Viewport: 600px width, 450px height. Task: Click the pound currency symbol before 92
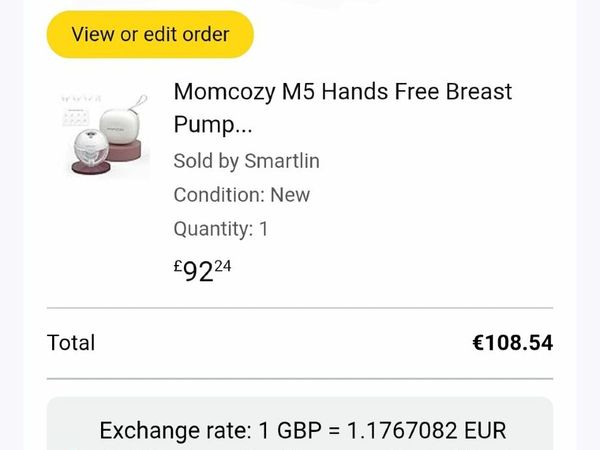pyautogui.click(x=178, y=266)
